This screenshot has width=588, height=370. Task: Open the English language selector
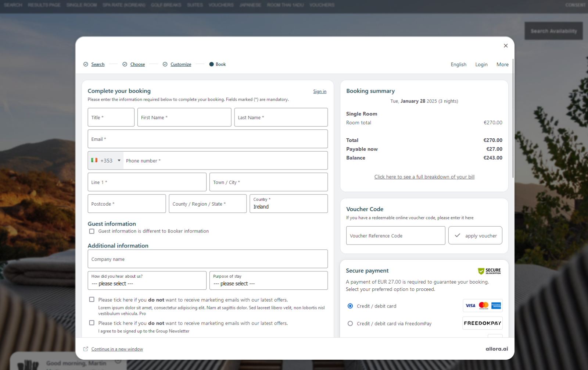[x=459, y=64]
